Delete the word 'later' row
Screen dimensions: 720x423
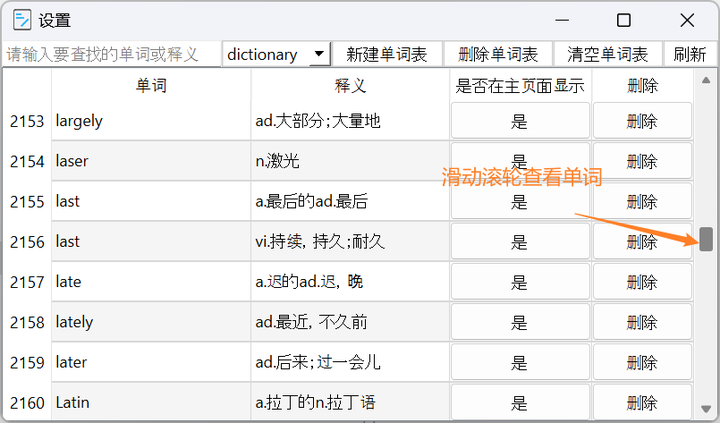point(642,362)
